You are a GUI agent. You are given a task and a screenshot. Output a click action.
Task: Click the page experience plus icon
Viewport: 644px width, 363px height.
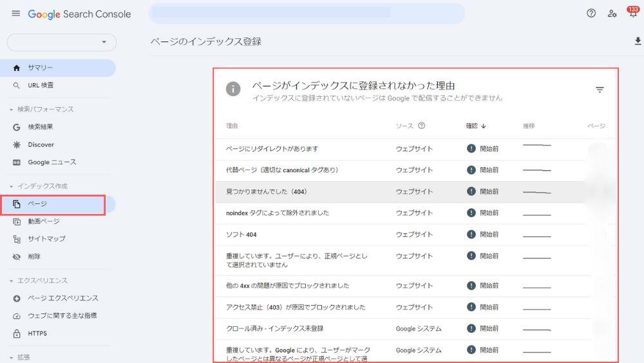[x=17, y=299]
